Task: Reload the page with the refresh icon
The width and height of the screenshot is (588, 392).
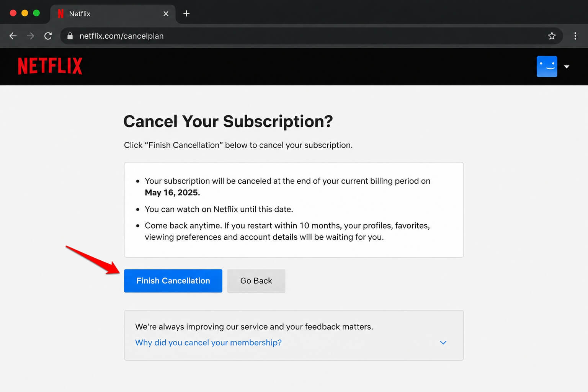Action: tap(48, 36)
